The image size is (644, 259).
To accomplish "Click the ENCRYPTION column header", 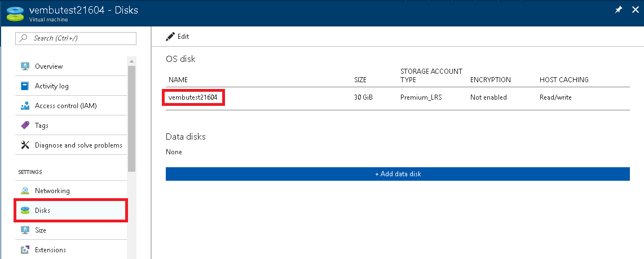I will [491, 80].
